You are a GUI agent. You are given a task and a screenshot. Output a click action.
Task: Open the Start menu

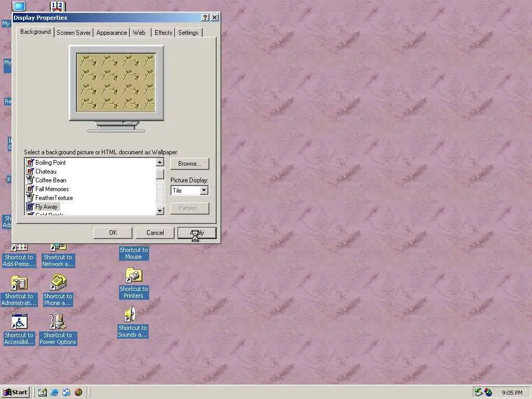pyautogui.click(x=16, y=393)
